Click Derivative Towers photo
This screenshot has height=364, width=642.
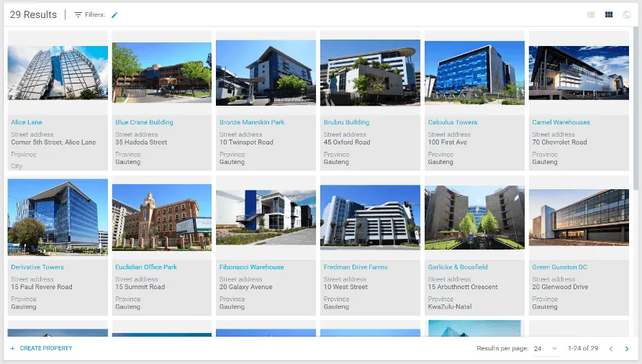tap(58, 217)
